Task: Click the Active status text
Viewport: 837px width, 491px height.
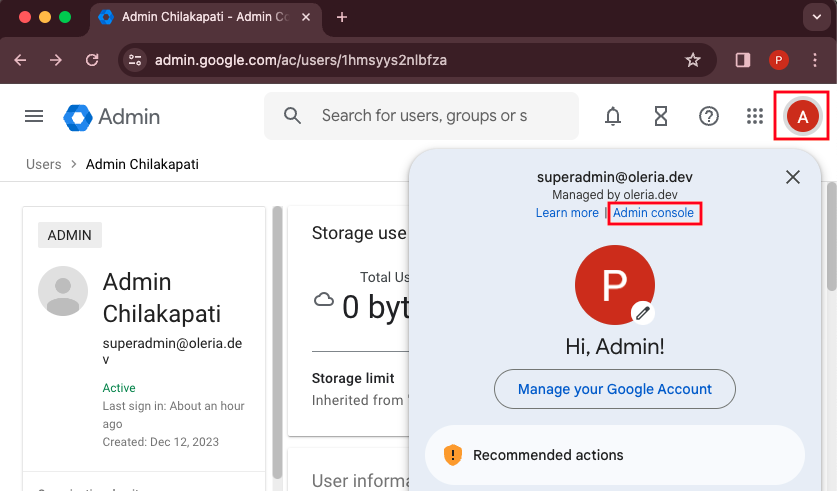Action: (119, 388)
